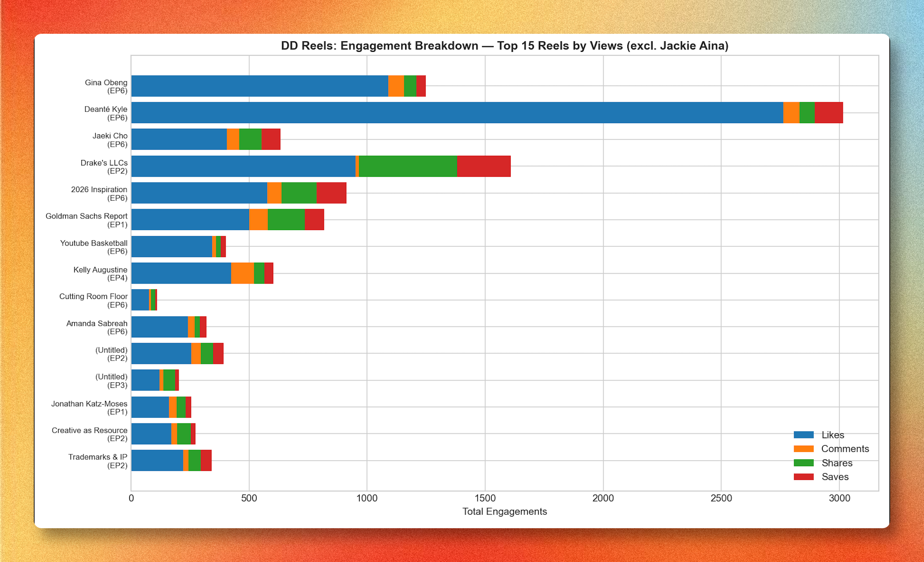Click the blue Likes legend swatch
924x562 pixels.
pyautogui.click(x=803, y=435)
